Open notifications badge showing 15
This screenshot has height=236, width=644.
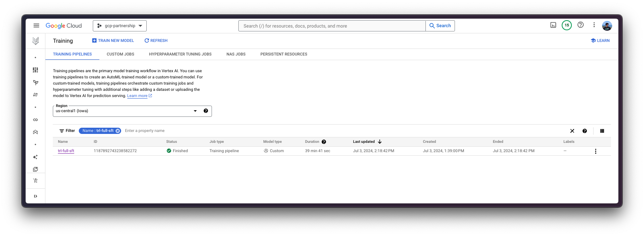[567, 25]
